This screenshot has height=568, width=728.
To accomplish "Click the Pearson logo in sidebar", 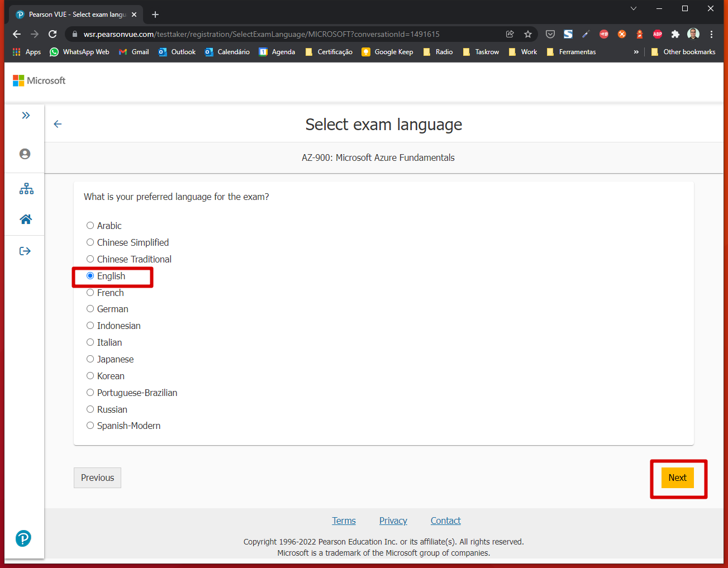I will [23, 538].
